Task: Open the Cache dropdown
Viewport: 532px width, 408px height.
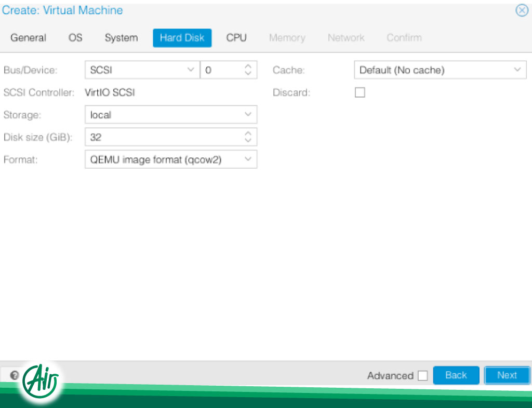Action: click(x=441, y=70)
